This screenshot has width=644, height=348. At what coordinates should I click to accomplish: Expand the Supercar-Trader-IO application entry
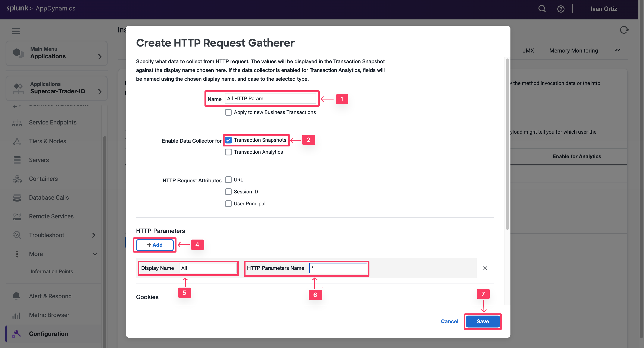(100, 92)
